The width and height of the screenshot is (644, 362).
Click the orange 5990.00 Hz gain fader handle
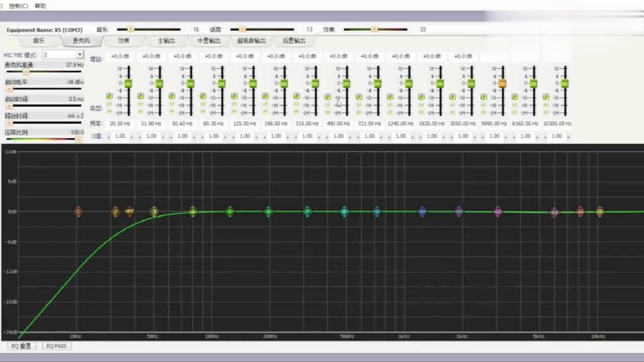coord(502,83)
